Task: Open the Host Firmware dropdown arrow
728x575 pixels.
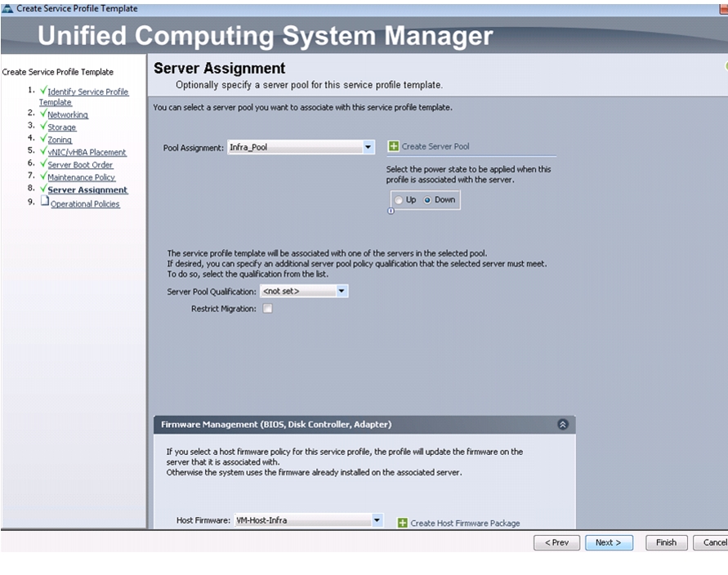Action: pyautogui.click(x=377, y=519)
